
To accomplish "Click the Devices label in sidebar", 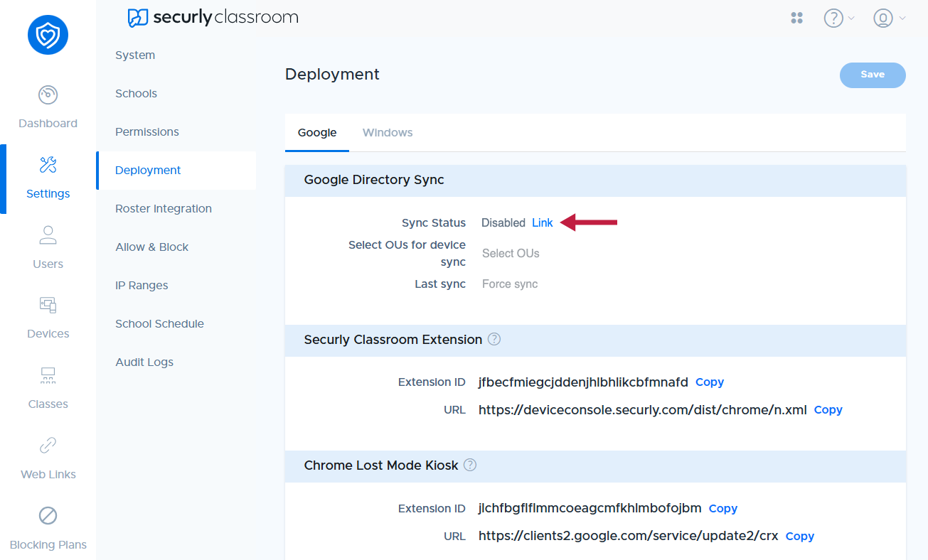I will coord(48,333).
